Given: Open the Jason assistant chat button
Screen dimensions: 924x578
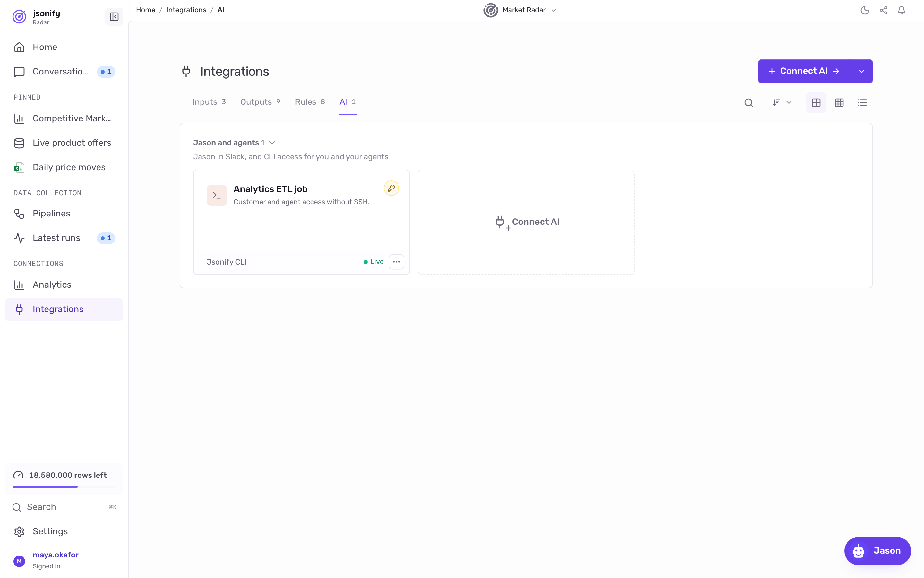Looking at the screenshot, I should pos(877,551).
